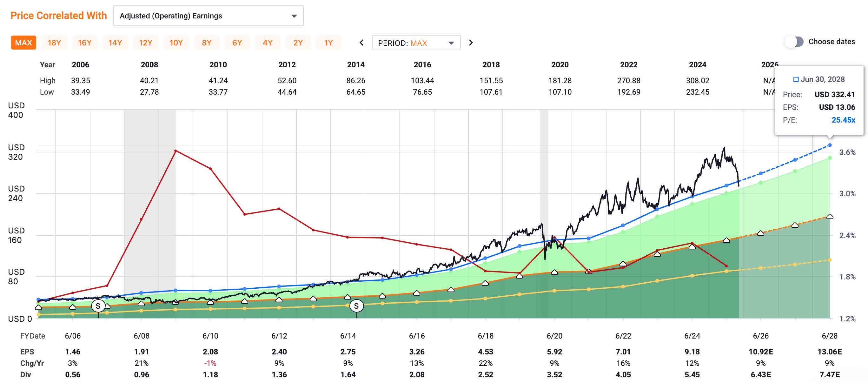Click the 6Y period button
Screen dimensions: 868x383
click(237, 43)
